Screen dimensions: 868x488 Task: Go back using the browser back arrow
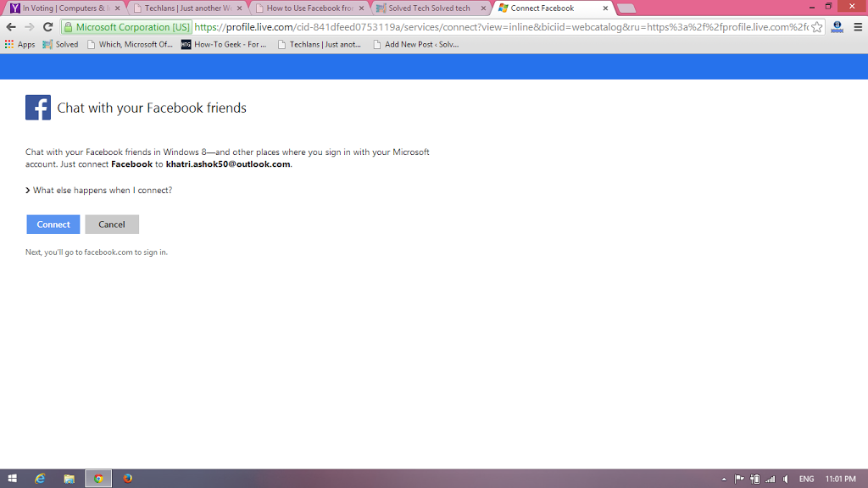pyautogui.click(x=11, y=27)
